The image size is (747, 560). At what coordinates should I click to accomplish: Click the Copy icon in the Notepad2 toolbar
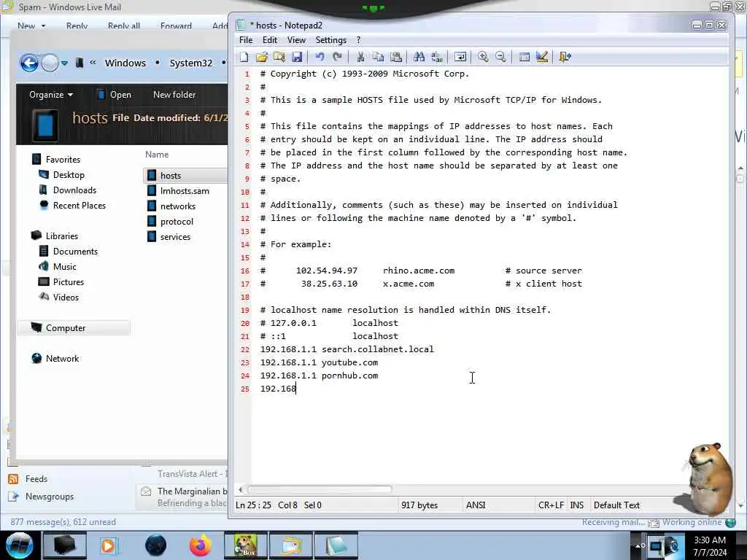pyautogui.click(x=379, y=57)
